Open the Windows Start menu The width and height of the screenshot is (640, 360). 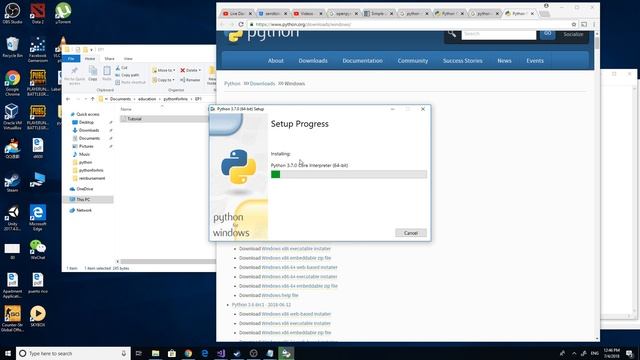click(x=8, y=353)
